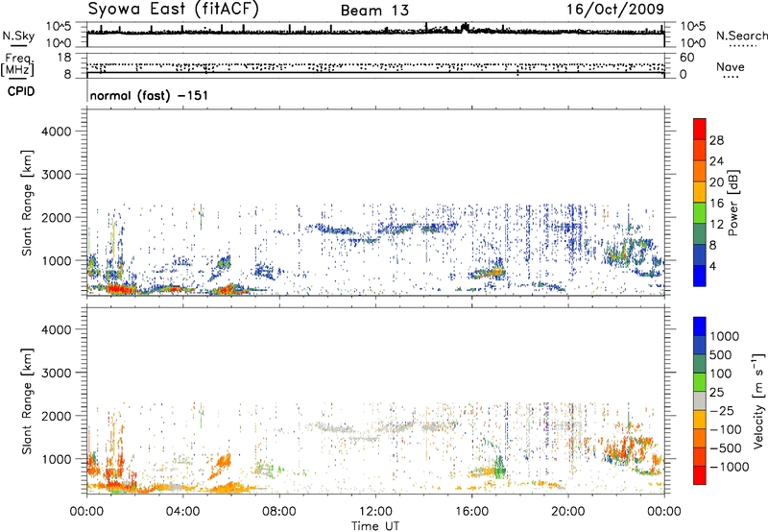This screenshot has height=532, width=768.
Task: Click '1000' on the velocity plot axis
Action: [56, 459]
